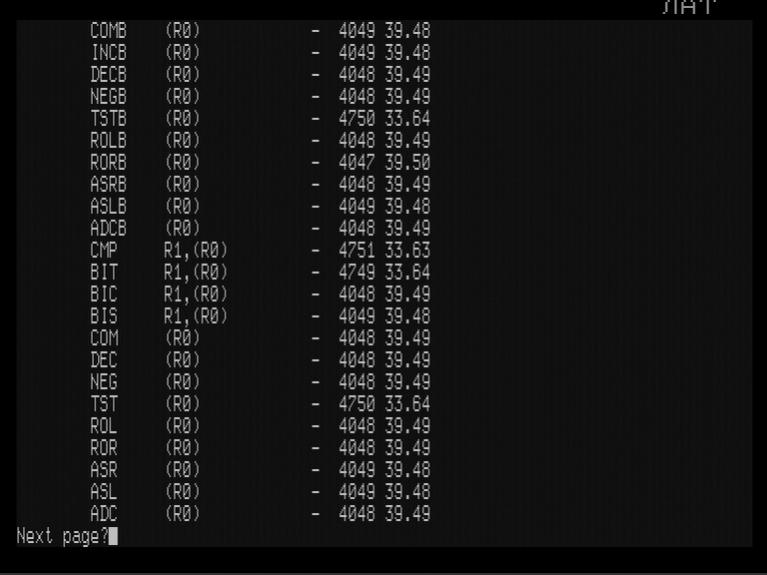Click the ADCB instruction mnemonic
Screen dimensions: 767x575
109,229
